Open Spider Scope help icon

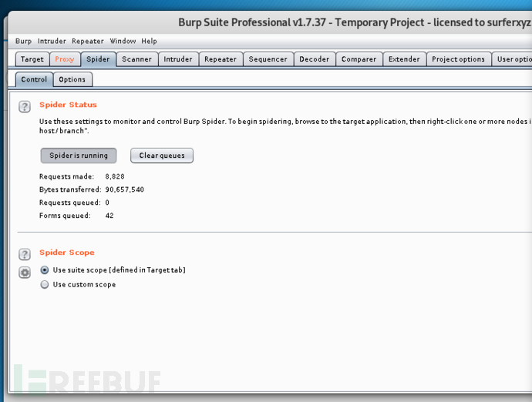[x=25, y=254]
